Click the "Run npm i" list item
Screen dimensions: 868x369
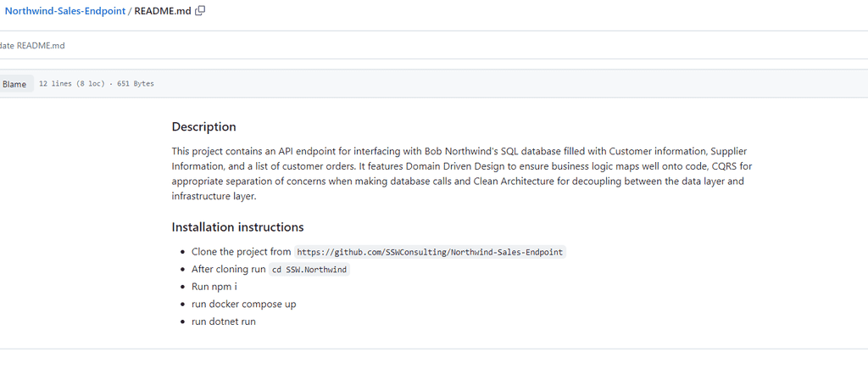click(x=214, y=287)
